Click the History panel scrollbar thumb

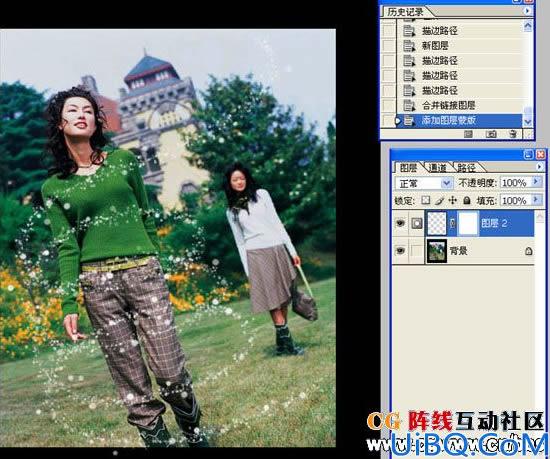coord(528,112)
